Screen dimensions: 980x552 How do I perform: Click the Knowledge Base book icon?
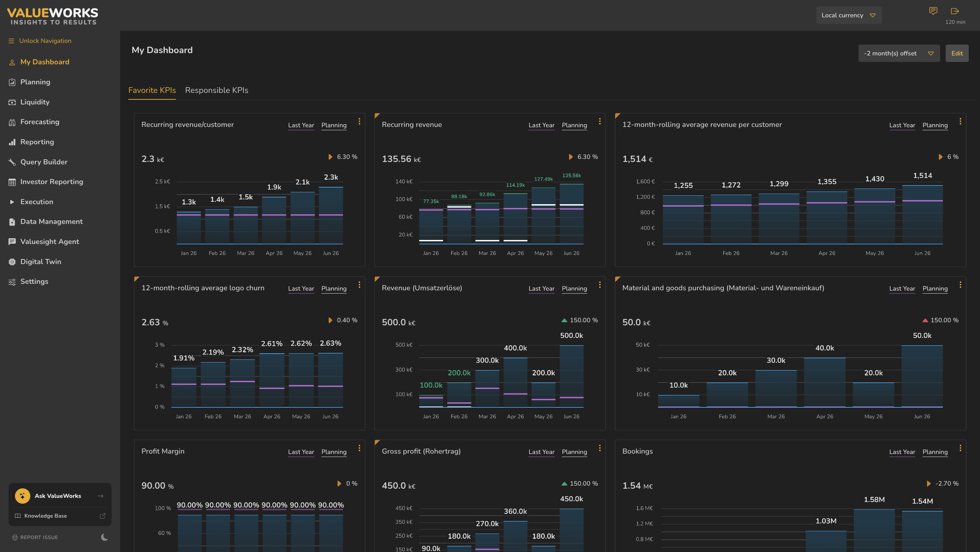(17, 516)
